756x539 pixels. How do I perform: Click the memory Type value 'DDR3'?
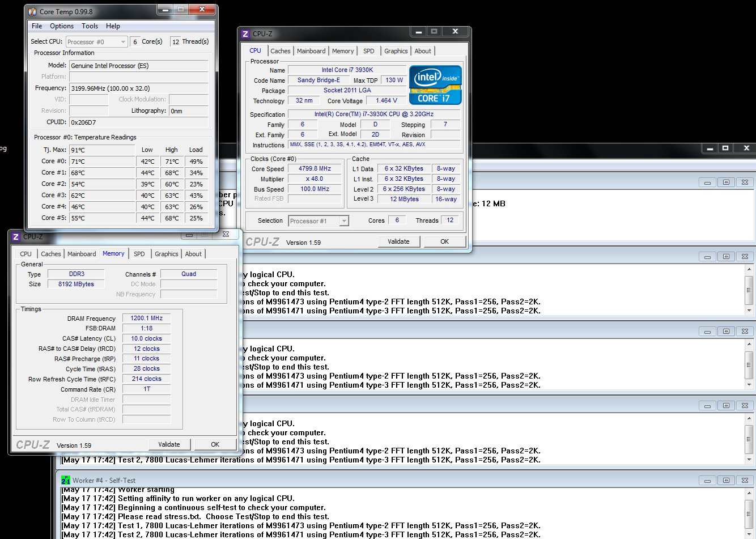(x=77, y=274)
